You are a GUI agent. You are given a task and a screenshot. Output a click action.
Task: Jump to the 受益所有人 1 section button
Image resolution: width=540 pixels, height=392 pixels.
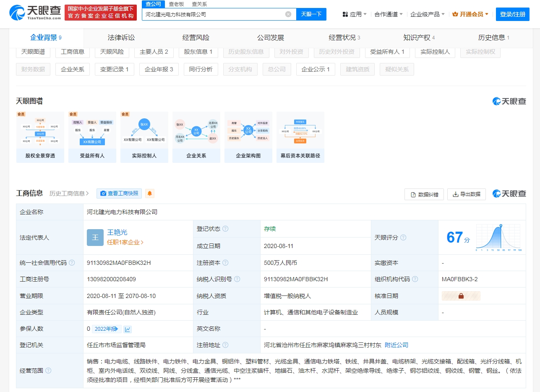387,52
